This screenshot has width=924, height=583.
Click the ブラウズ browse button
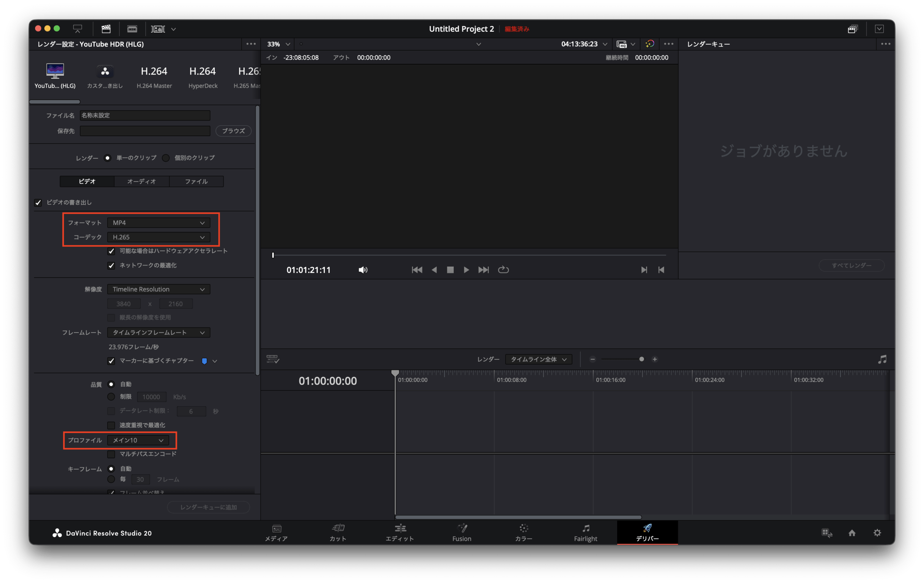tap(233, 131)
